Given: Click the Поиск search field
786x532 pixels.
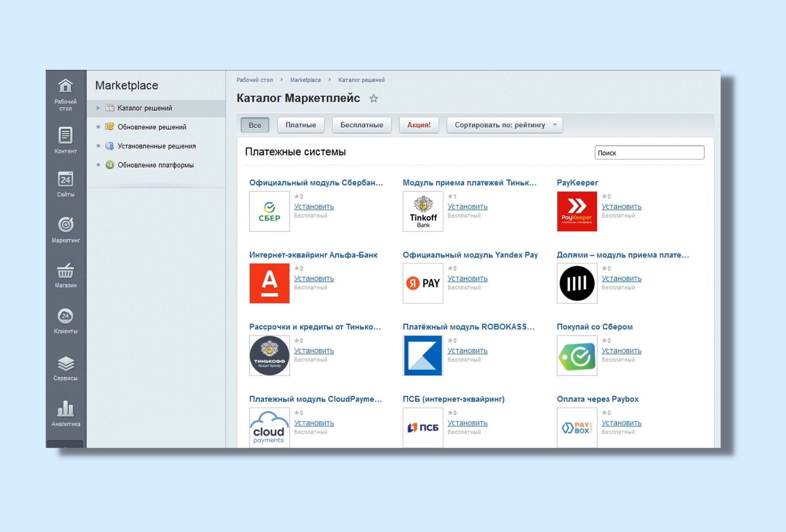Looking at the screenshot, I should 649,153.
